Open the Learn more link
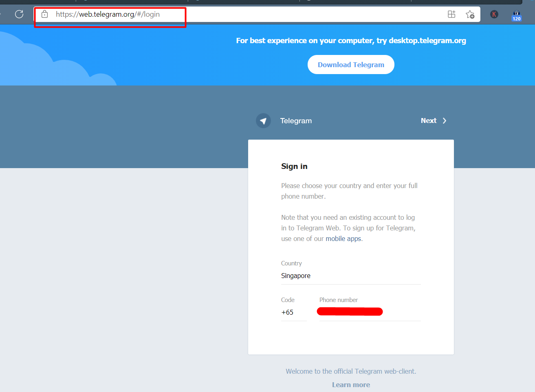 pyautogui.click(x=351, y=385)
